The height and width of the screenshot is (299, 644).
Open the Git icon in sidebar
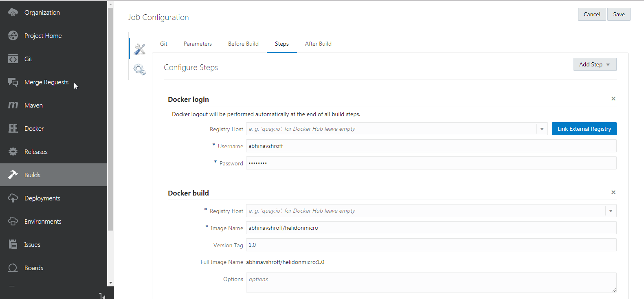click(13, 59)
